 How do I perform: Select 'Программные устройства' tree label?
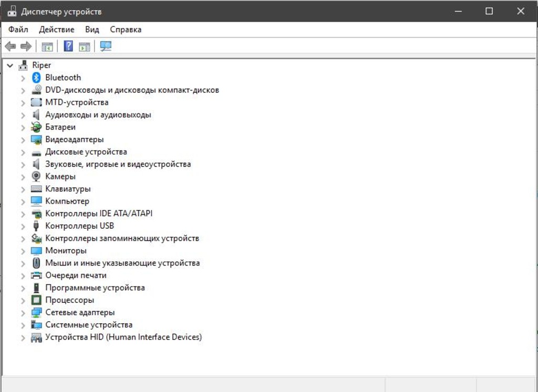(95, 288)
